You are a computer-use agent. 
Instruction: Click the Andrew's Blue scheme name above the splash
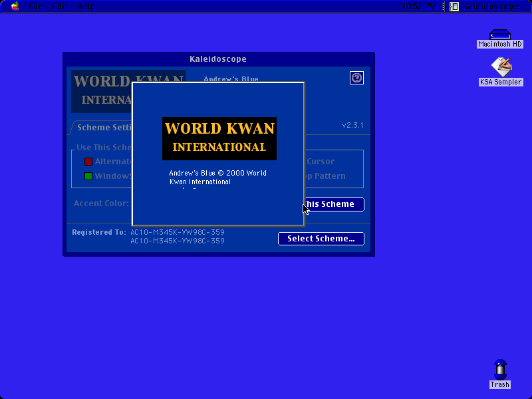[x=231, y=78]
